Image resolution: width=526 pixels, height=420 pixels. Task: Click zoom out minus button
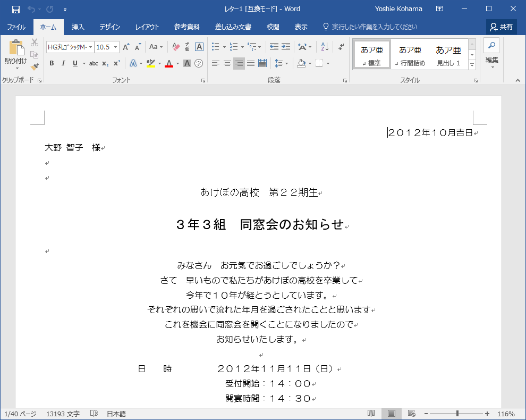[426, 414]
